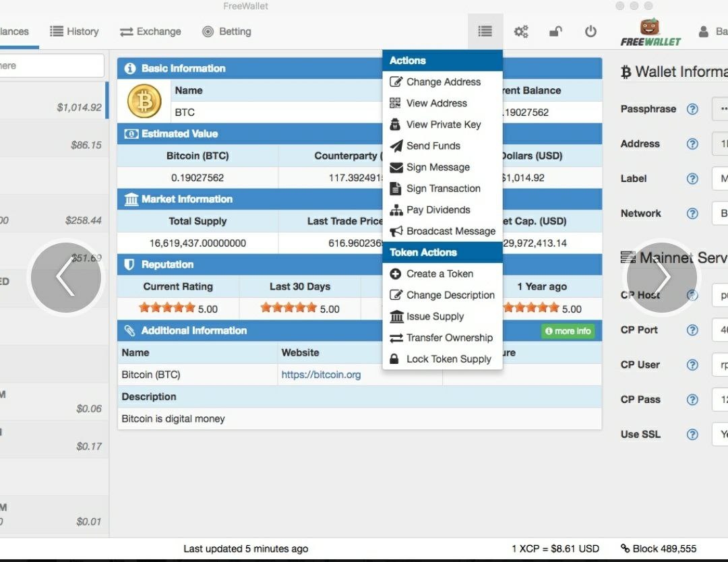Choose Issue Supply token action
This screenshot has width=728, height=562.
(442, 317)
